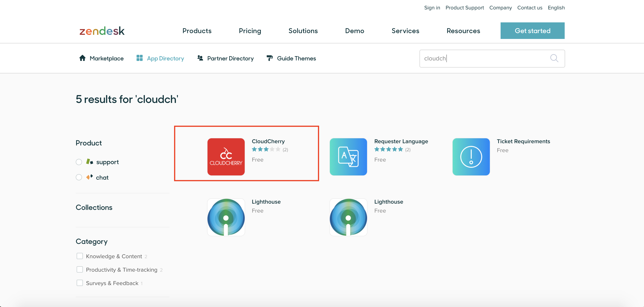Open the Demo page
The height and width of the screenshot is (307, 644).
coord(354,31)
